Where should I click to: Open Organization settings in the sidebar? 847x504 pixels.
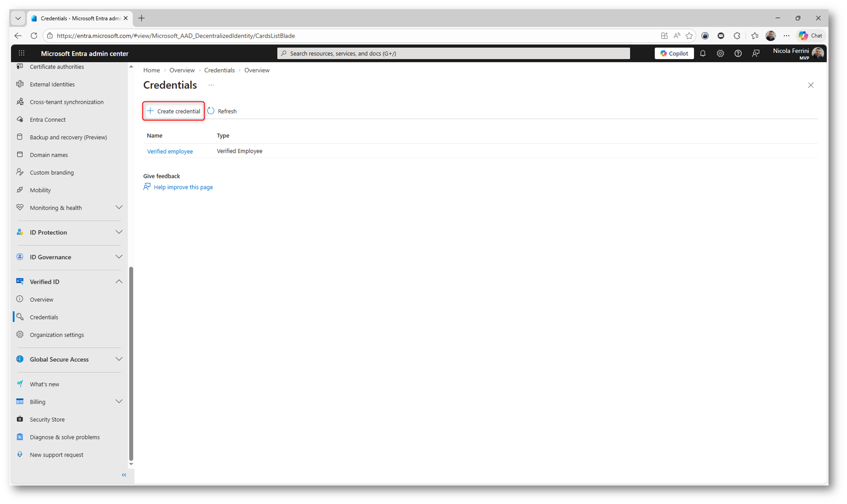point(56,335)
